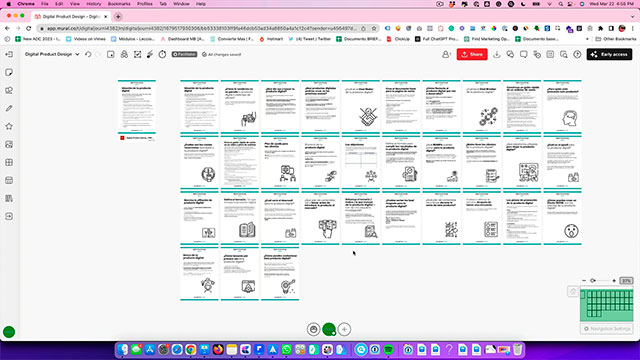Open the draw pencil tool
This screenshot has height=360, width=640.
(9, 108)
